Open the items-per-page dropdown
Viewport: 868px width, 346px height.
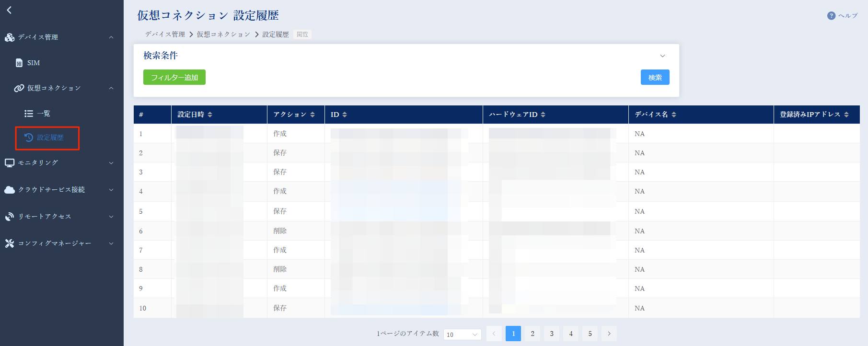[462, 334]
